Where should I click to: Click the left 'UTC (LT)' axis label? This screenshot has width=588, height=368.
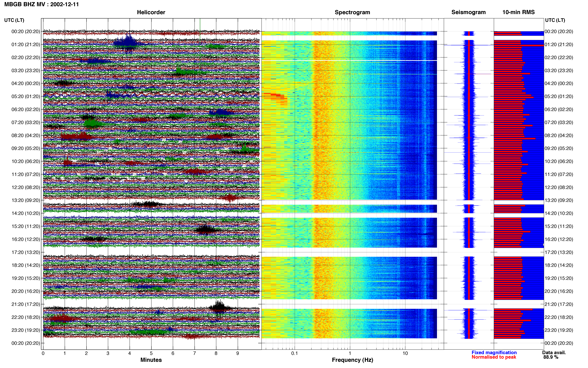pyautogui.click(x=14, y=20)
